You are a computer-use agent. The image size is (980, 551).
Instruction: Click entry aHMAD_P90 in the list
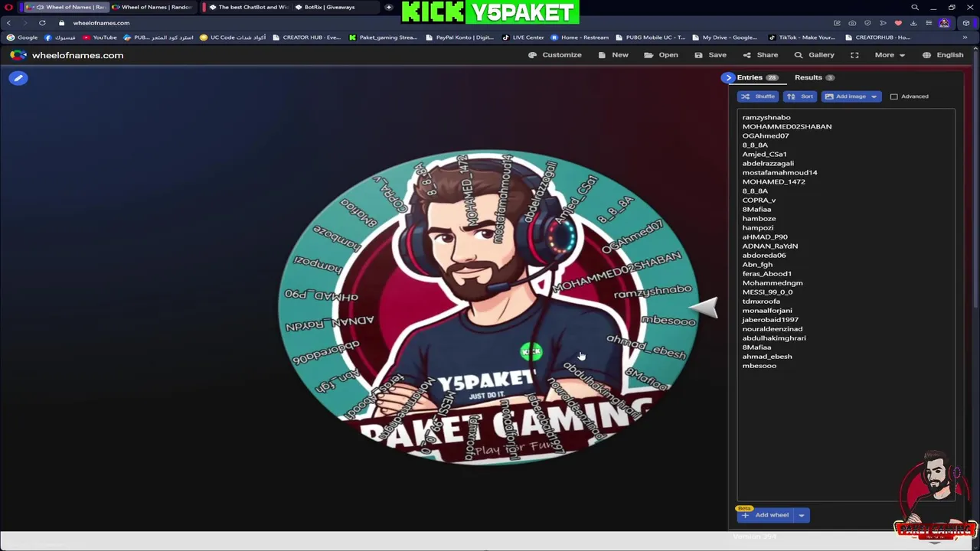click(x=765, y=237)
